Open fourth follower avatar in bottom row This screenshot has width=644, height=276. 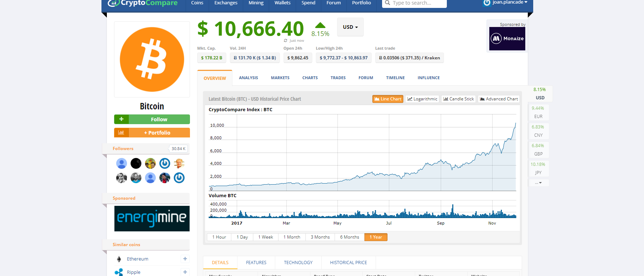coord(165,178)
